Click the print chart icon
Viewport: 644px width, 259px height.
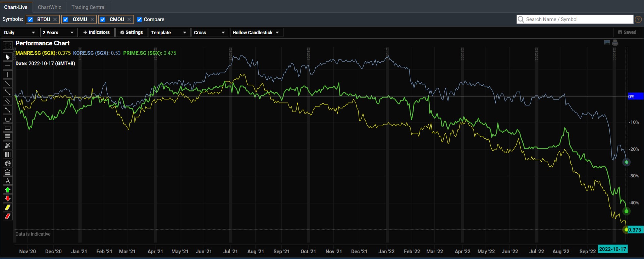(615, 43)
